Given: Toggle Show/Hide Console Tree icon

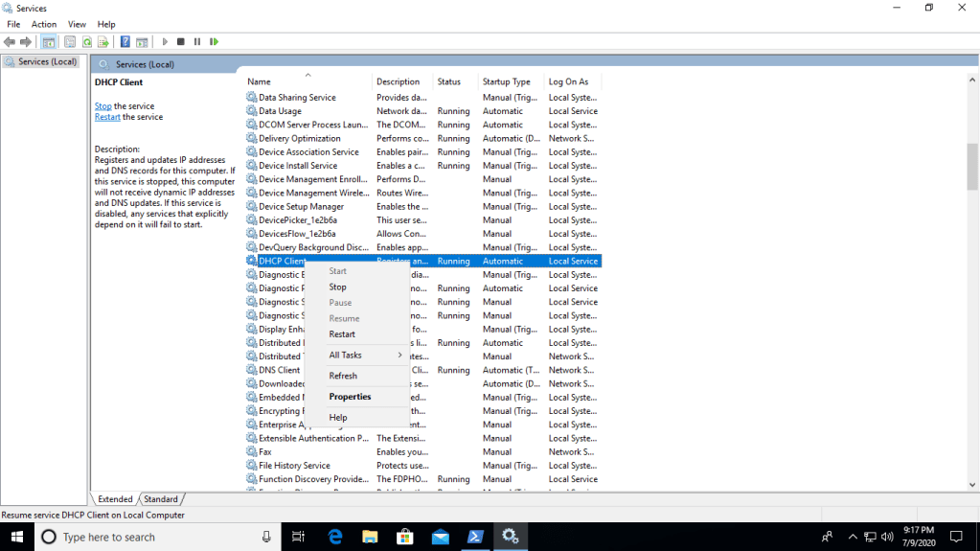Looking at the screenshot, I should click(48, 42).
